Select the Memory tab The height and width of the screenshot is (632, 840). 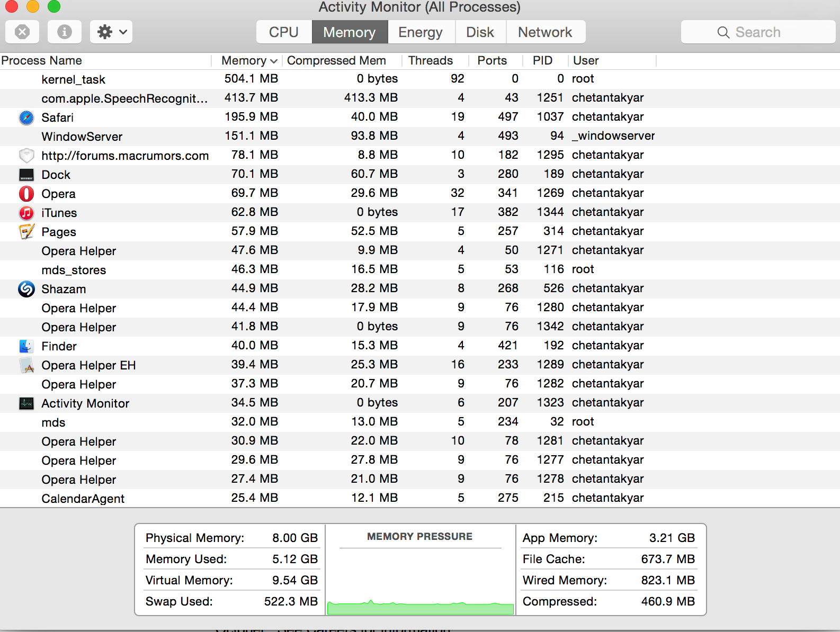350,32
